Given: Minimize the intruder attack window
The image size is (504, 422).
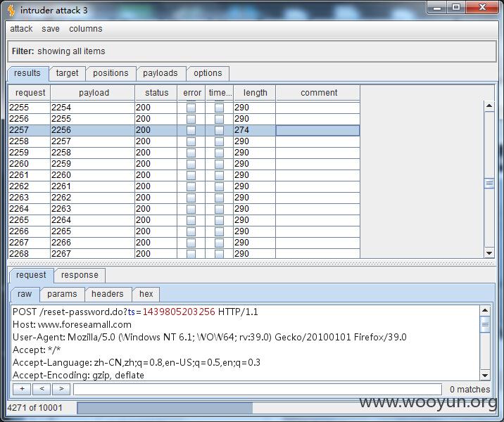Looking at the screenshot, I should tap(437, 8).
